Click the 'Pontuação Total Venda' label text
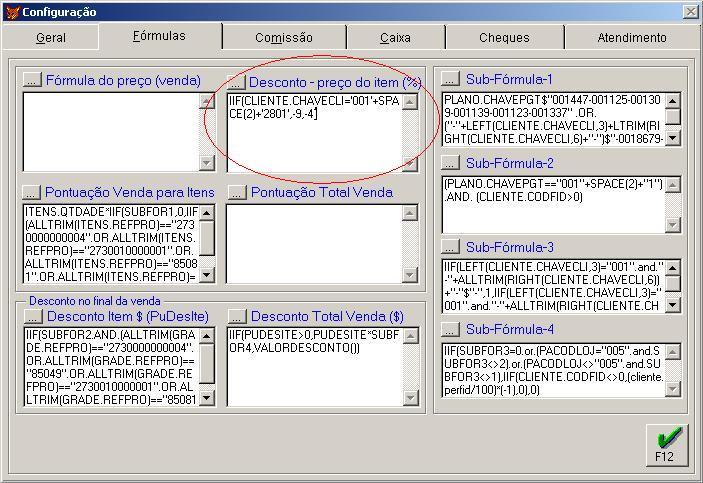 click(322, 192)
